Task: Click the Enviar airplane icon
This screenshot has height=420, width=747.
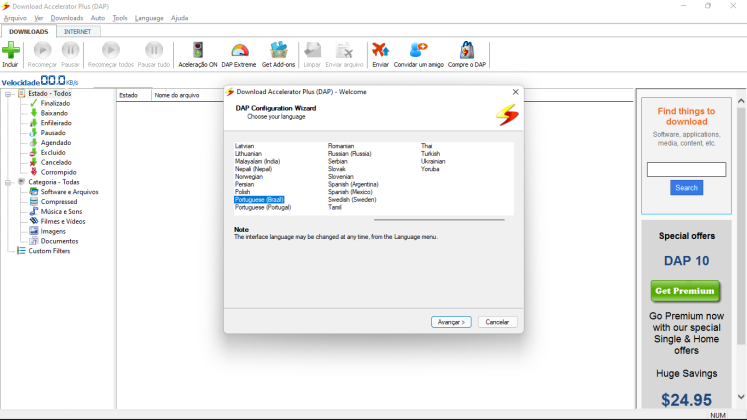Action: click(x=381, y=50)
